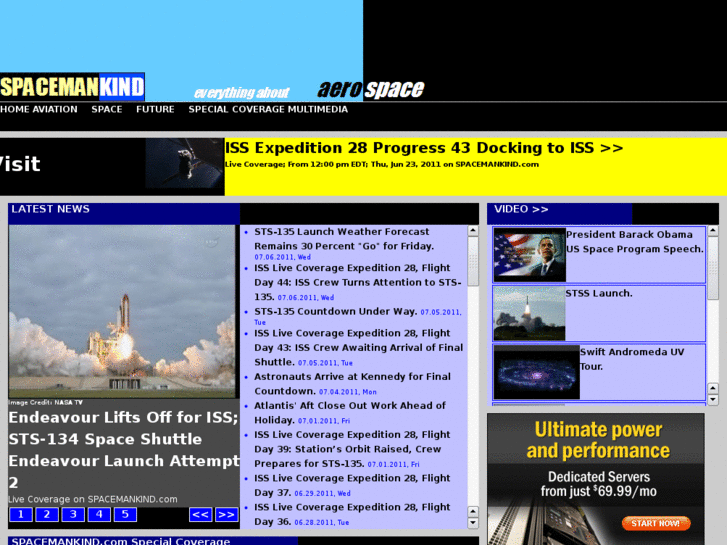The image size is (727, 545).
Task: Click the video list scrollbar thumb
Action: 713,268
